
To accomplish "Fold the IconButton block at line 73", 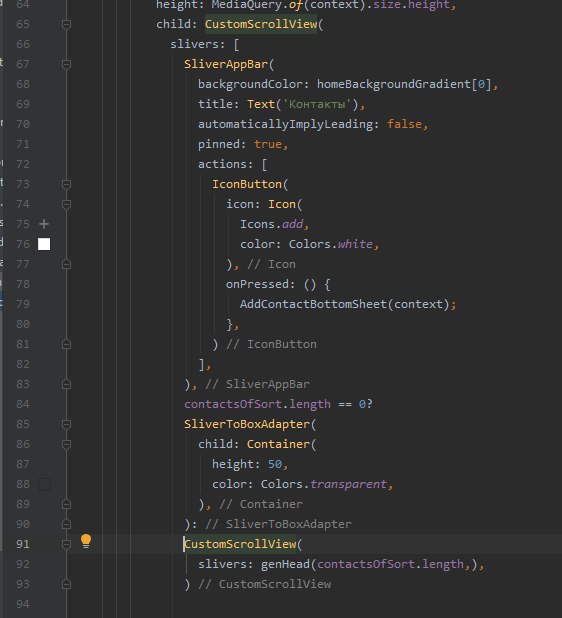I will tap(66, 184).
